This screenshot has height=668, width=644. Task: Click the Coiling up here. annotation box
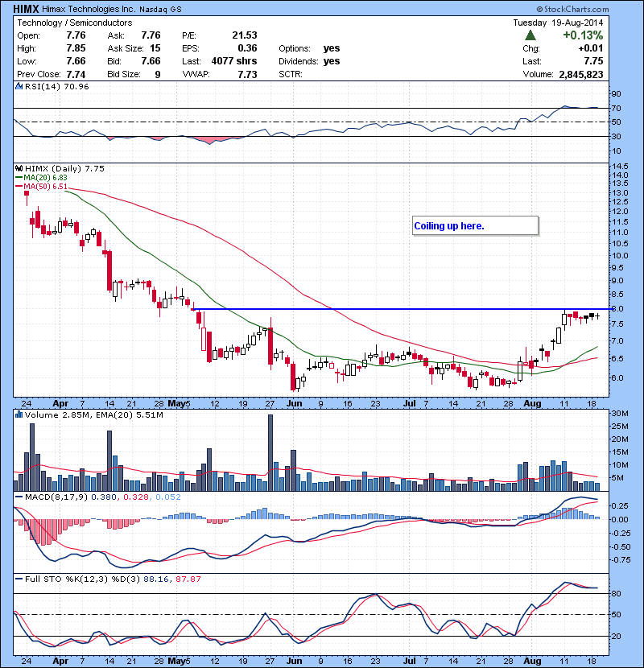tap(476, 226)
